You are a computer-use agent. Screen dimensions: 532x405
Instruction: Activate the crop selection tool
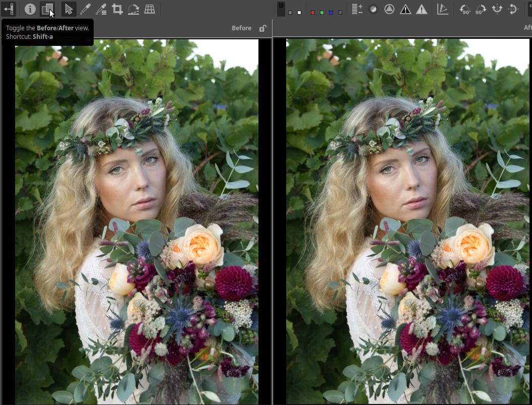tap(117, 9)
